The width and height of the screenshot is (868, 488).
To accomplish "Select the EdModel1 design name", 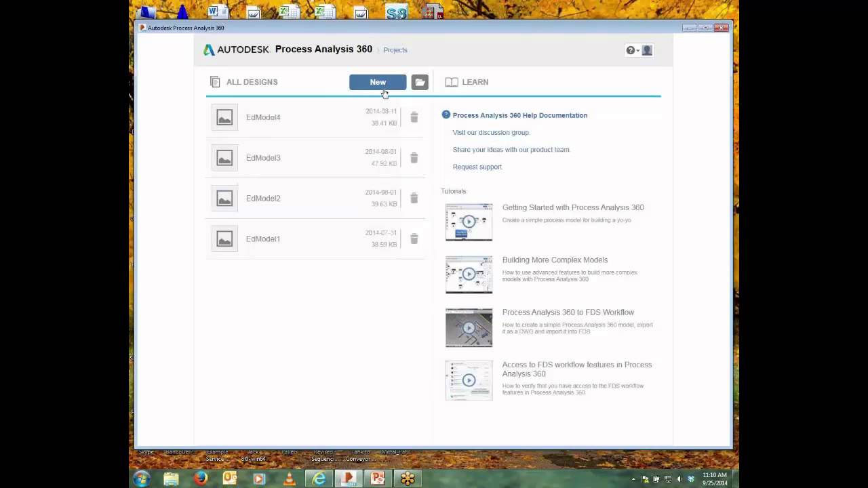I will (263, 239).
